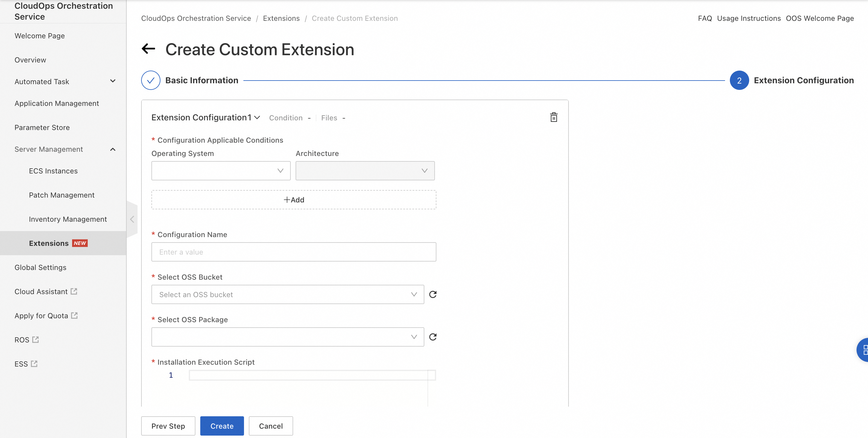The height and width of the screenshot is (438, 868).
Task: Open the Usage Instructions link
Action: pyautogui.click(x=749, y=18)
